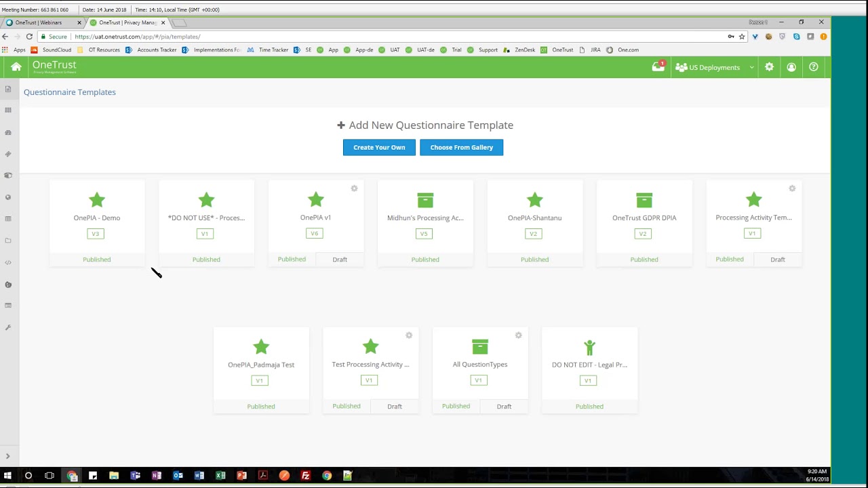Select the OneTrust GDPR DPIA archive icon
The width and height of the screenshot is (868, 488).
click(x=644, y=200)
